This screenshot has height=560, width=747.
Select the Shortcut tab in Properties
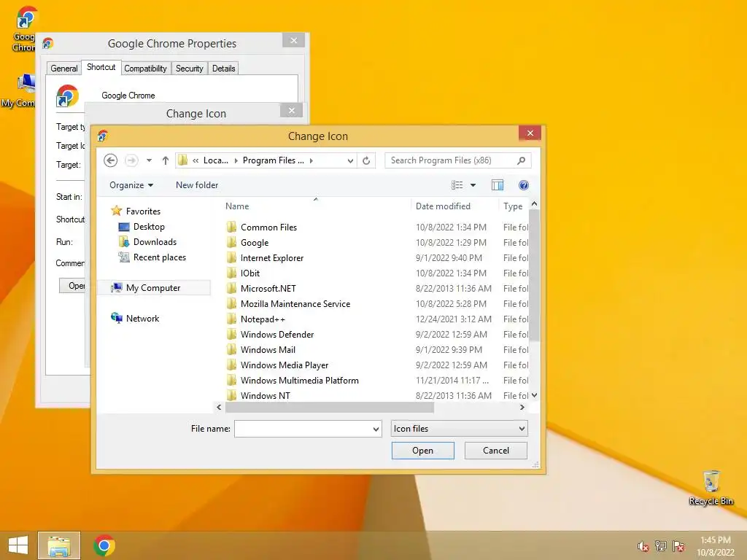(101, 67)
